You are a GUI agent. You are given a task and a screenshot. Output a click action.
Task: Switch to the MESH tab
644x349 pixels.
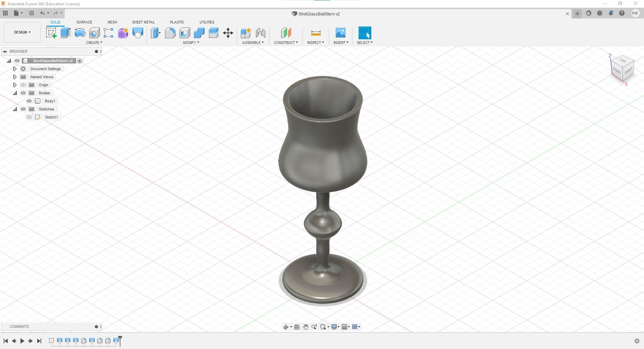[112, 22]
